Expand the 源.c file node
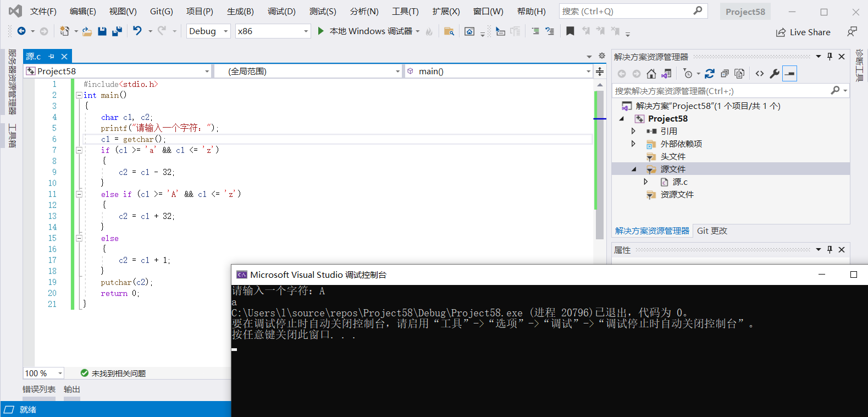 (x=646, y=182)
